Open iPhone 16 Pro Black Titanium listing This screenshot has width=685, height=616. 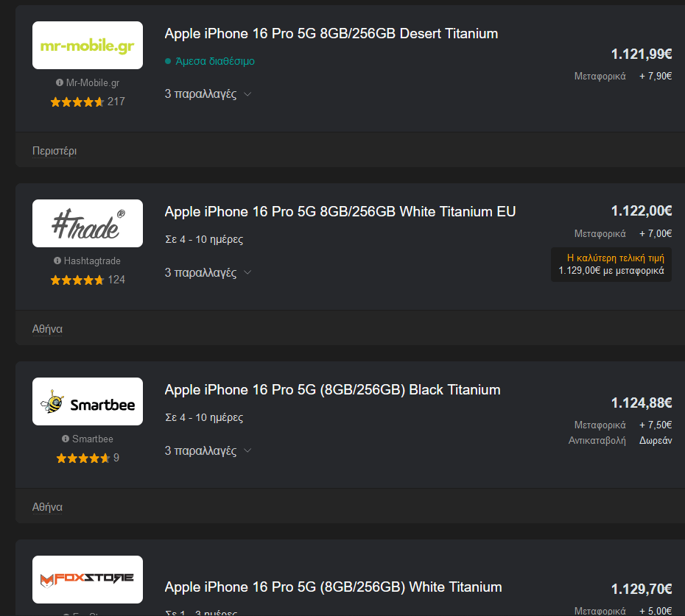pos(332,390)
